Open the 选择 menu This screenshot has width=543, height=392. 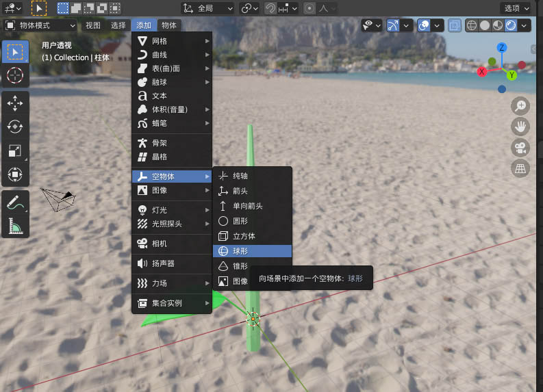[118, 25]
